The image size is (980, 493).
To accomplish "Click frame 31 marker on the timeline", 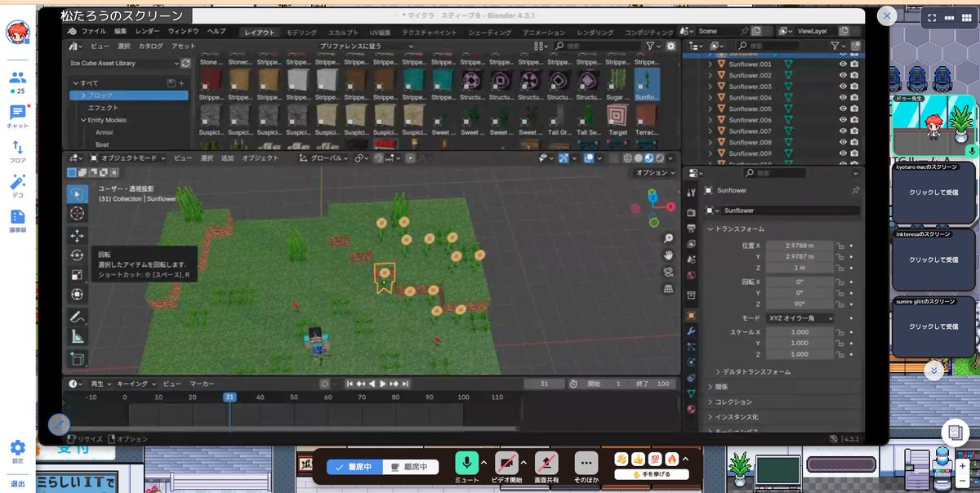I will click(x=230, y=397).
